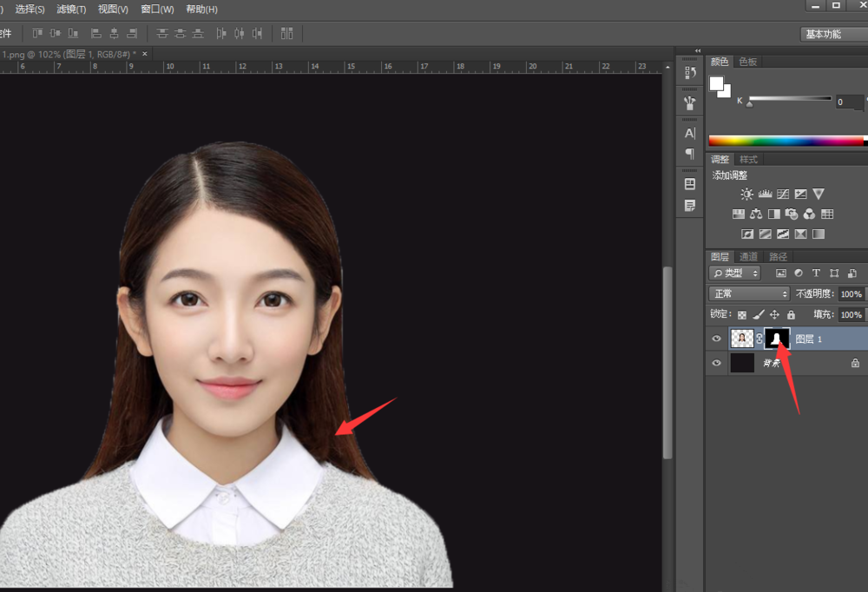Open the 滤镜(T) menu
The height and width of the screenshot is (592, 868).
click(x=71, y=9)
